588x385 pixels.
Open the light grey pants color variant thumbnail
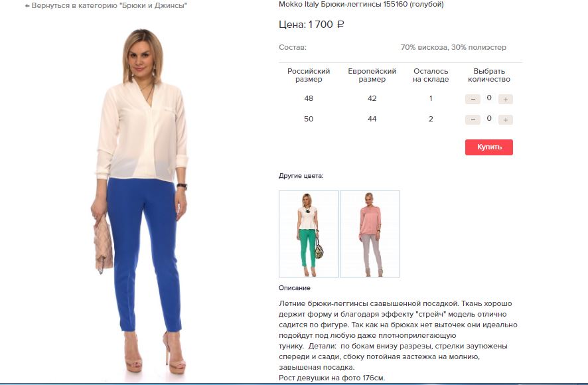coord(370,234)
